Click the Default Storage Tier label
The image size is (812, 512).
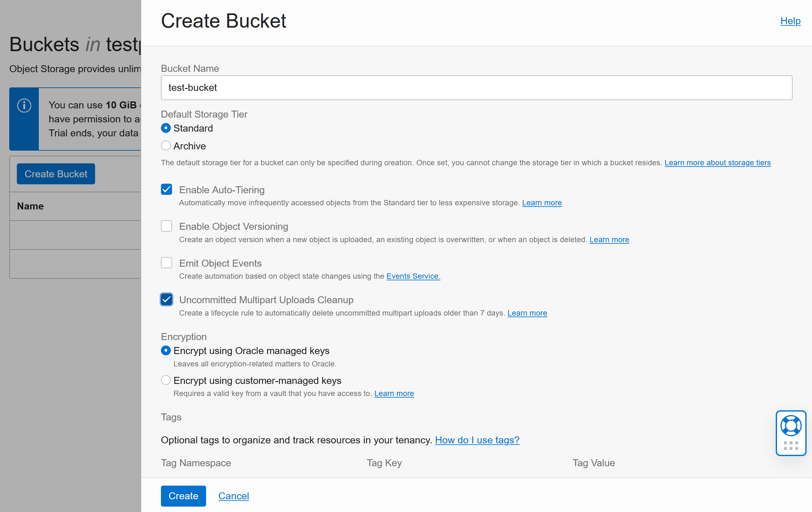click(x=204, y=114)
